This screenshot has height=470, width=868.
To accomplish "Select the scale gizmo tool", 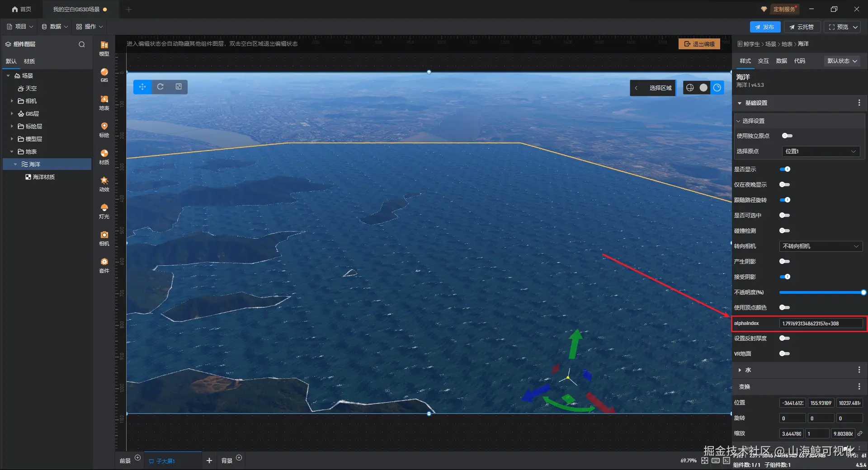I will [x=179, y=87].
